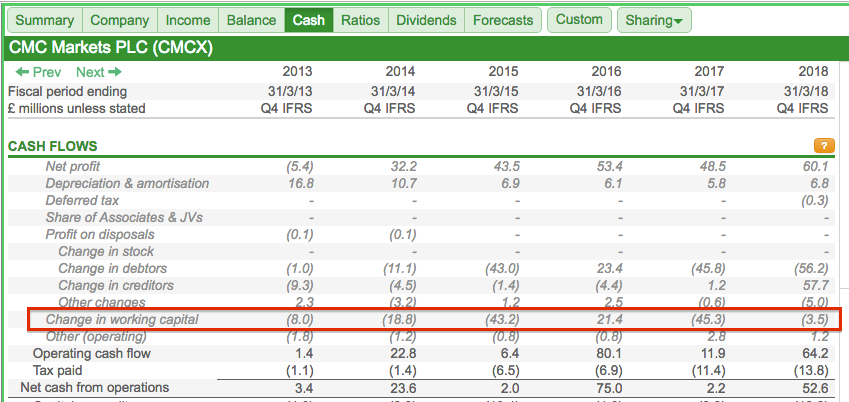Click the Operating cash flow row label
This screenshot has width=849, height=402.
tap(92, 354)
